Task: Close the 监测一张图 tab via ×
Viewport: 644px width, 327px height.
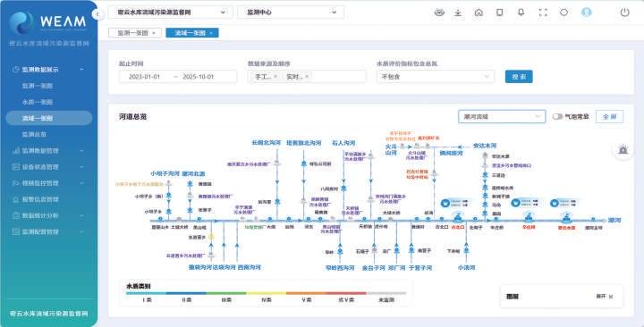Action: [x=154, y=33]
